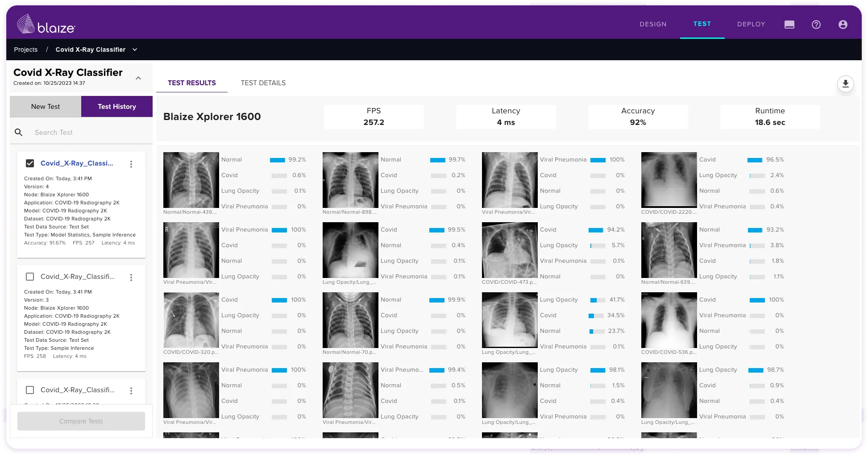The height and width of the screenshot is (456, 868).
Task: Go to the Deploy tab
Action: (x=751, y=24)
